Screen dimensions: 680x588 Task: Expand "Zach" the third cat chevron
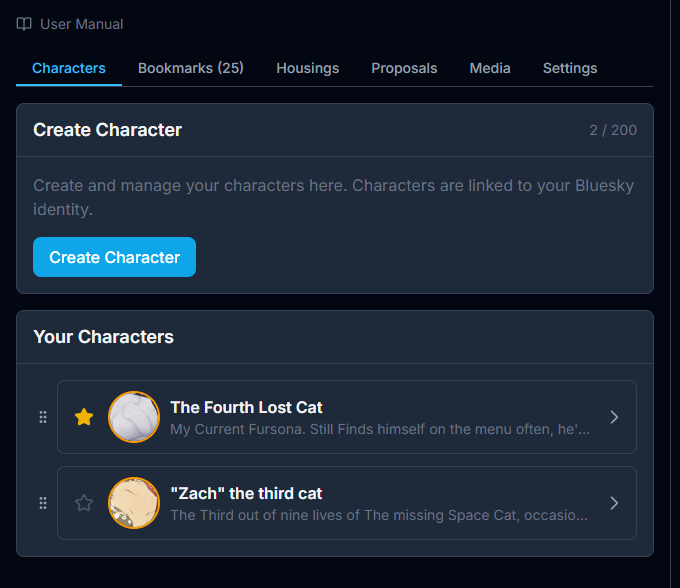[614, 503]
